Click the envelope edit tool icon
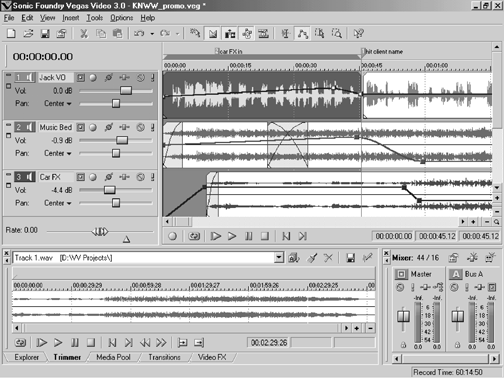 (x=302, y=33)
